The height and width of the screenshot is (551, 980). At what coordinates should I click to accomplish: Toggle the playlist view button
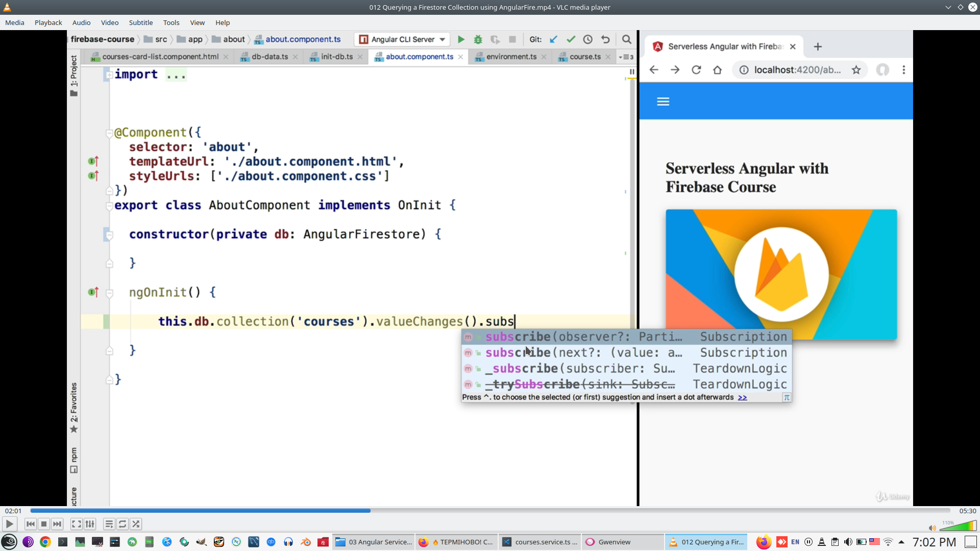109,524
